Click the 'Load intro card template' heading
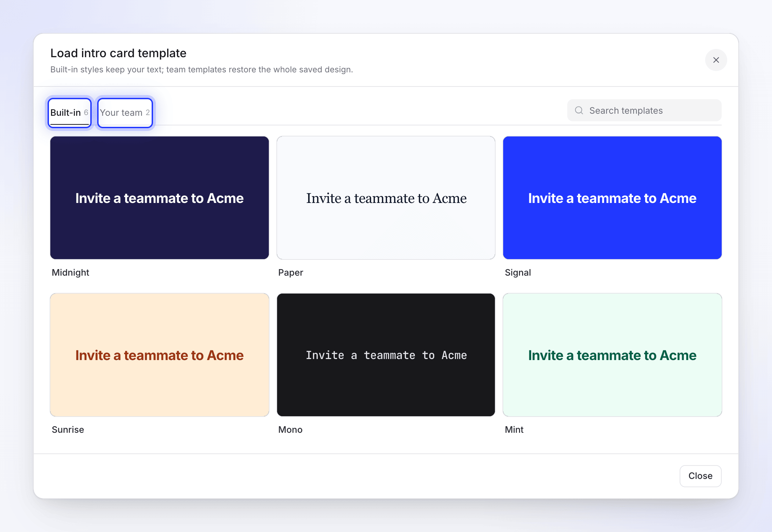 coord(118,53)
